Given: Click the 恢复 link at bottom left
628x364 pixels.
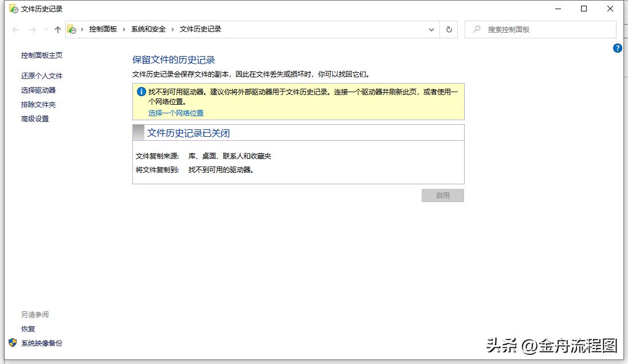Looking at the screenshot, I should (28, 329).
